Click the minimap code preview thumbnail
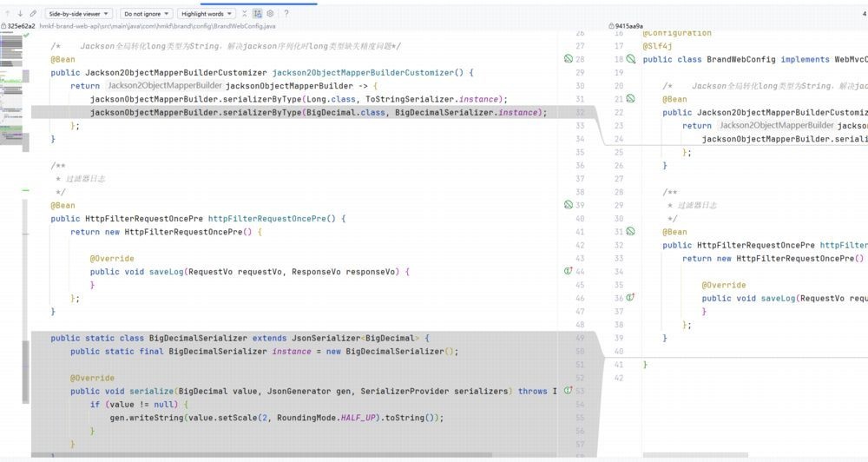The width and height of the screenshot is (868, 462). (x=13, y=91)
